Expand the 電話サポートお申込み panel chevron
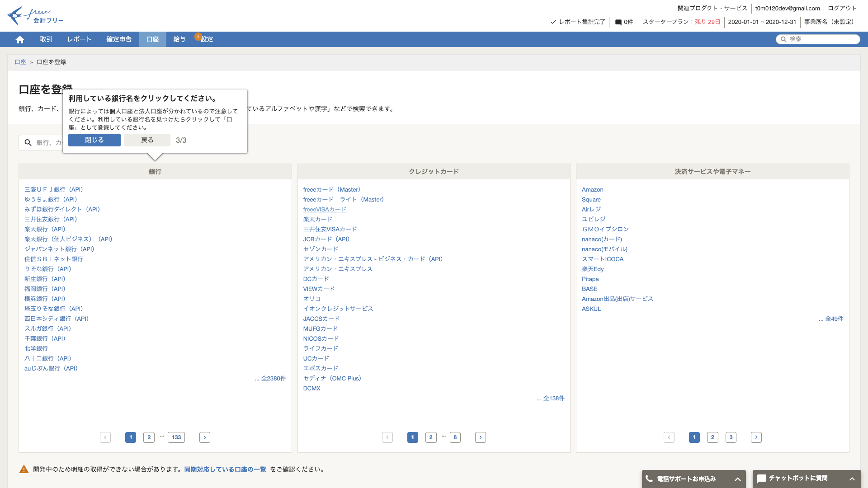The height and width of the screenshot is (488, 868). coord(738,479)
